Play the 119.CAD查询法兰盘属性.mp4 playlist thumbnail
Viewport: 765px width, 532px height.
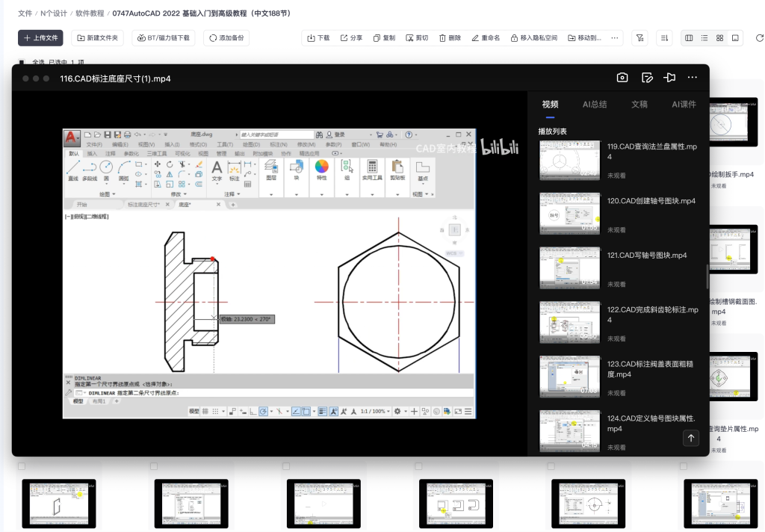(569, 160)
